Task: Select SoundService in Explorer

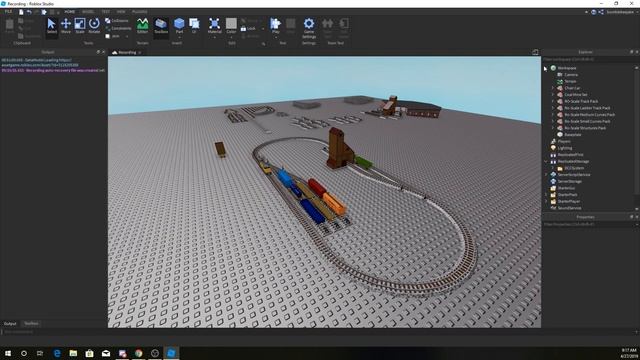Action: (569, 208)
